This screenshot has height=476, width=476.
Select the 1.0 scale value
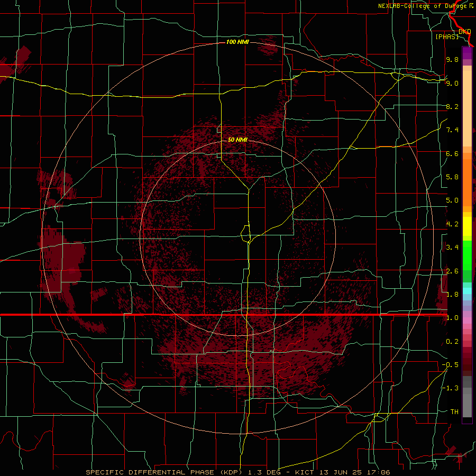[x=452, y=318]
